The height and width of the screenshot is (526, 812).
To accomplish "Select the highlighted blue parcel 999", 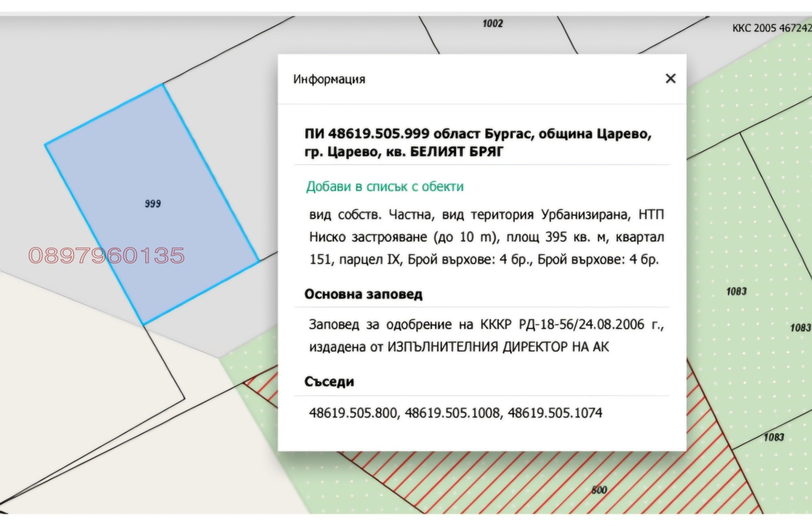I will coord(152,204).
